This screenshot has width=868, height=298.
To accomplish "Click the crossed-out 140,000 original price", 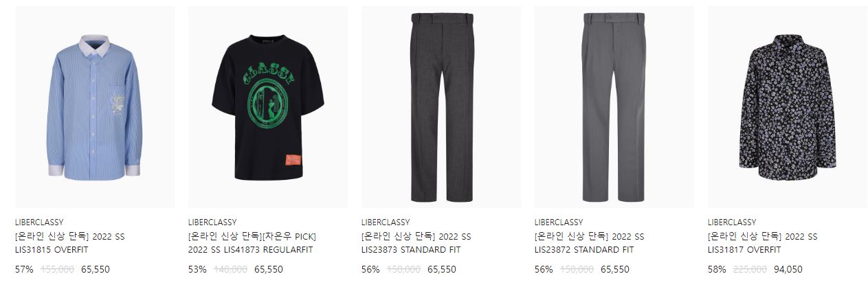I will pos(230,270).
